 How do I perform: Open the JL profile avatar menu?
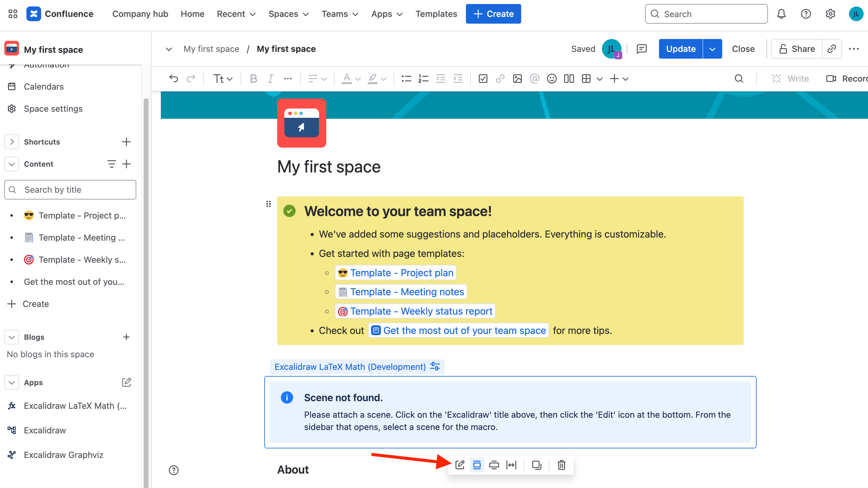point(856,14)
